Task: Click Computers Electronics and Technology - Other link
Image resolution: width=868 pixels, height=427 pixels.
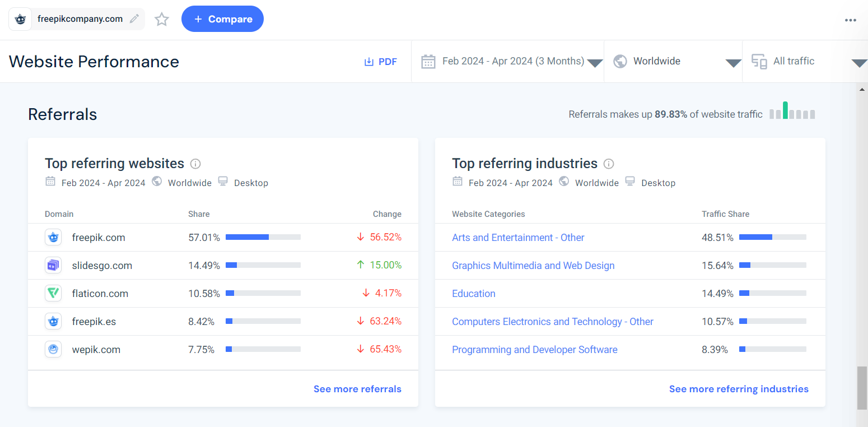Action: pos(553,322)
